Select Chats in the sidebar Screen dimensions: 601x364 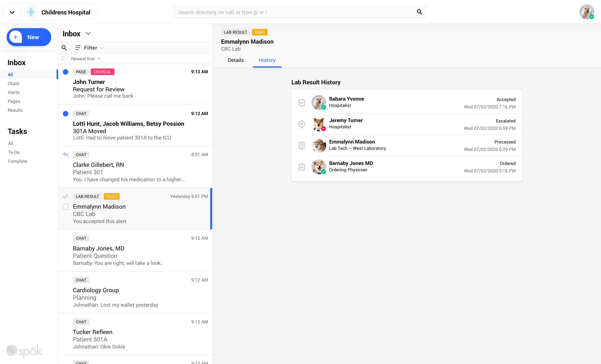(x=13, y=84)
